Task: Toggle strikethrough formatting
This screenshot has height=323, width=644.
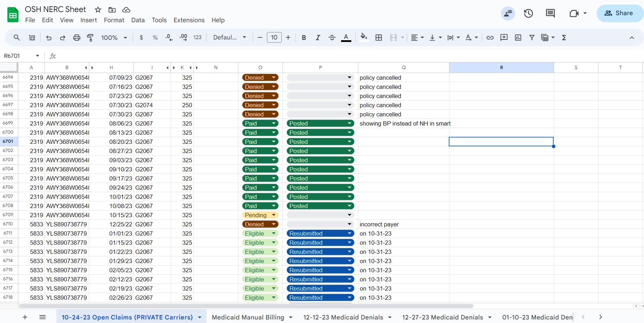Action: 332,37
